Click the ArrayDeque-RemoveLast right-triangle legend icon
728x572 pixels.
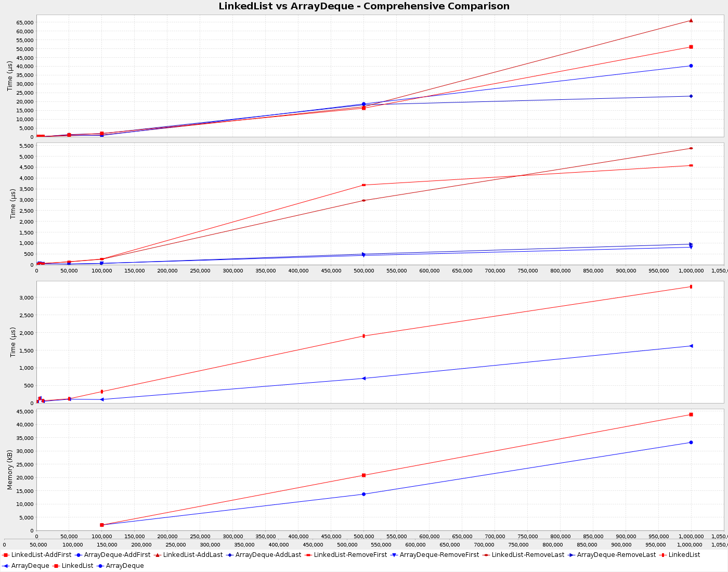(571, 555)
